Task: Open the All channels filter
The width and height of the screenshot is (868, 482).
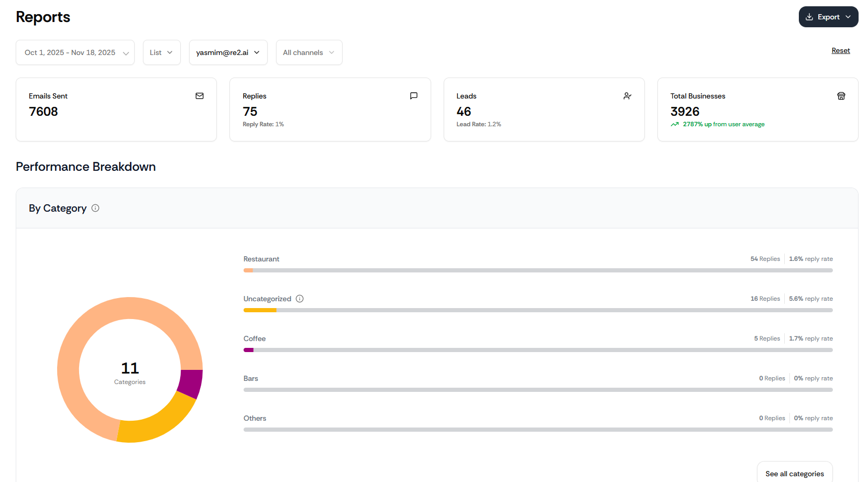Action: coord(309,52)
